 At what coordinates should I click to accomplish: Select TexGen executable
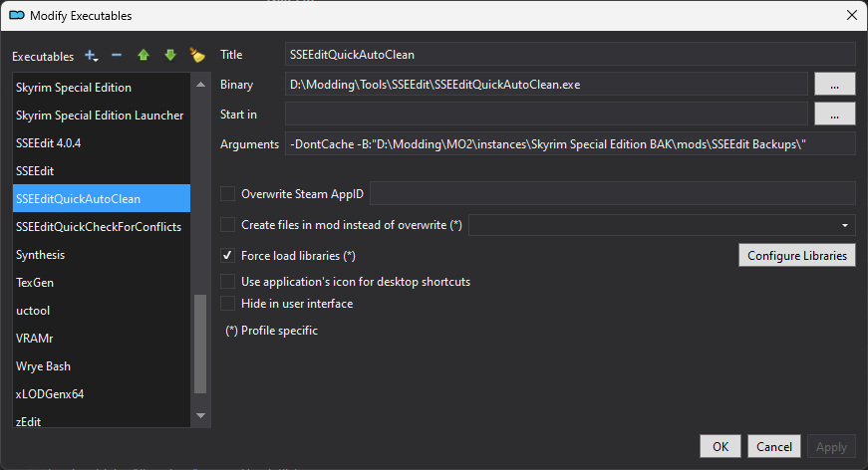102,283
